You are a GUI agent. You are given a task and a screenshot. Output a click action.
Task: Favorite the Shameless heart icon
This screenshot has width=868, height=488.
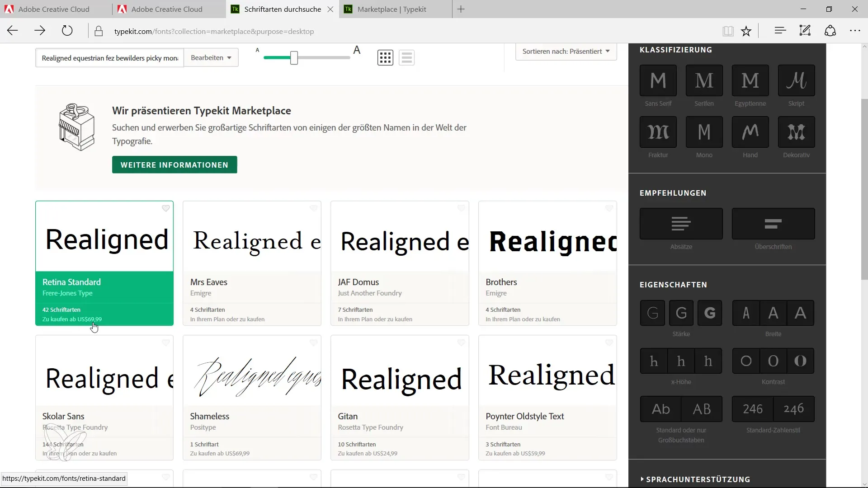[x=313, y=343]
